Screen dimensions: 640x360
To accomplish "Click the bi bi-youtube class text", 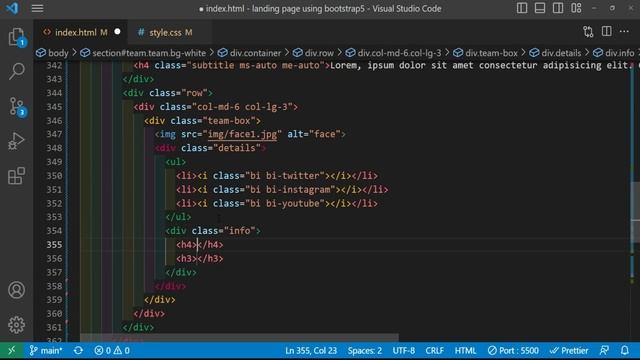I will 284,203.
